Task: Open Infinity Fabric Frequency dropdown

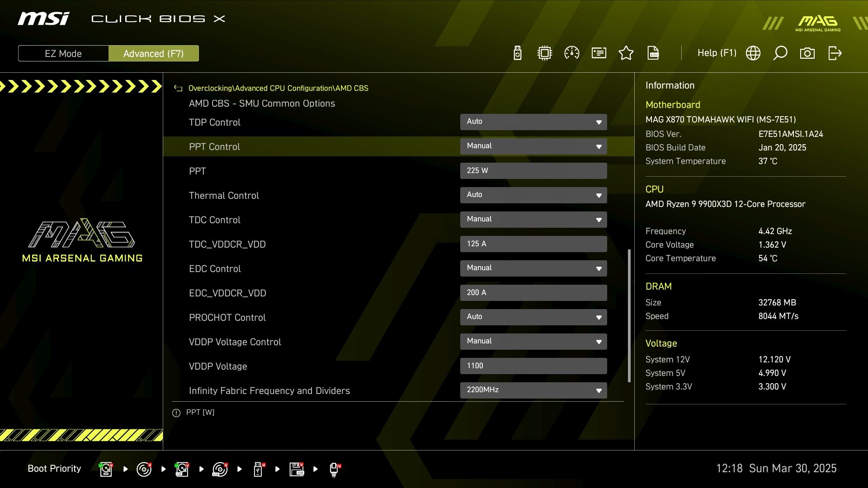Action: coord(533,390)
